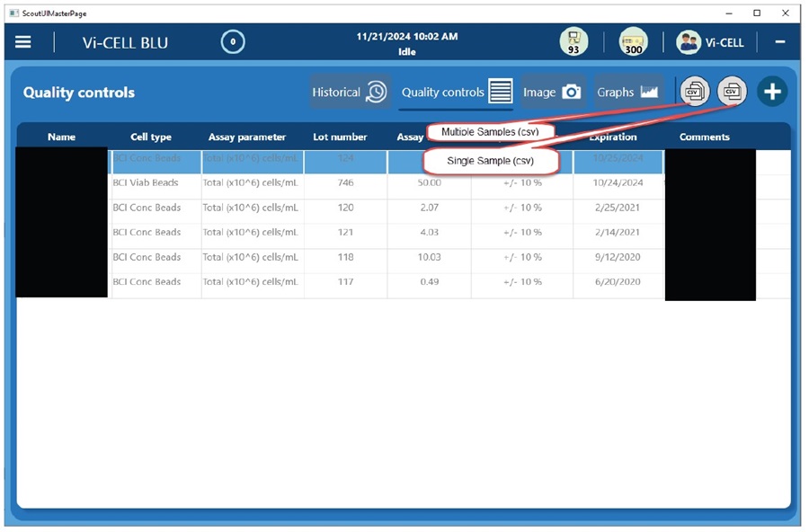Click expiration date 9/12/2020

[x=618, y=257]
